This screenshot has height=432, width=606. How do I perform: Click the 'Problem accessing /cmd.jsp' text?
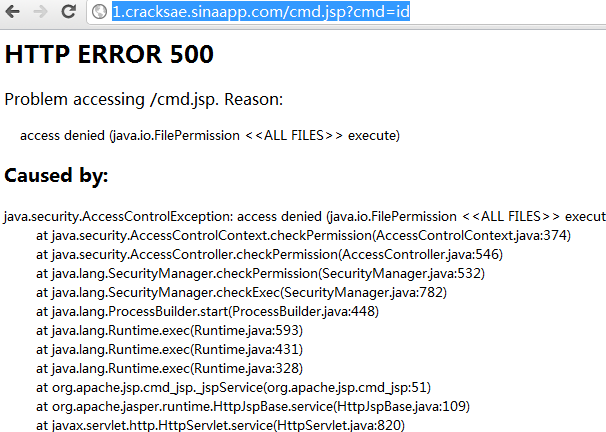144,99
